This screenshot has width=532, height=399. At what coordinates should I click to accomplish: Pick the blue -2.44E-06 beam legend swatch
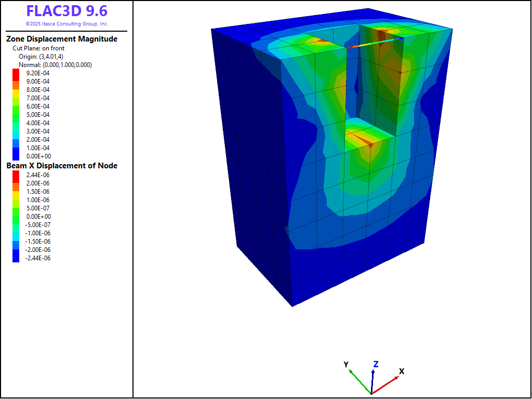coord(16,258)
